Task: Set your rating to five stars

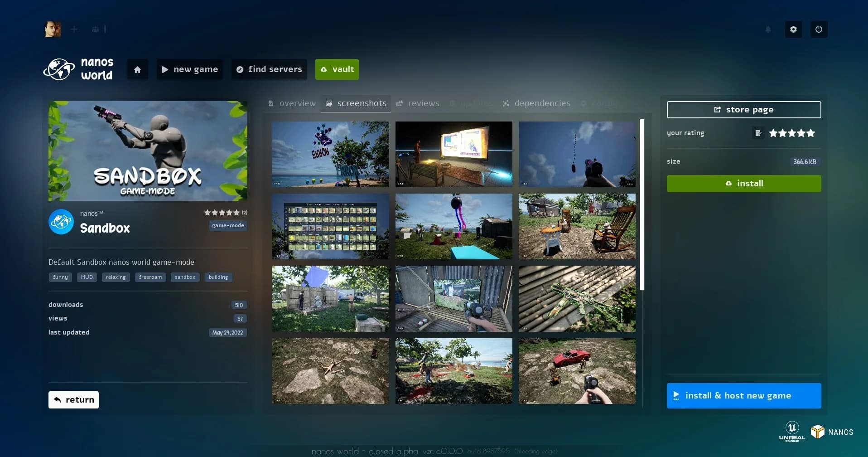Action: [810, 133]
